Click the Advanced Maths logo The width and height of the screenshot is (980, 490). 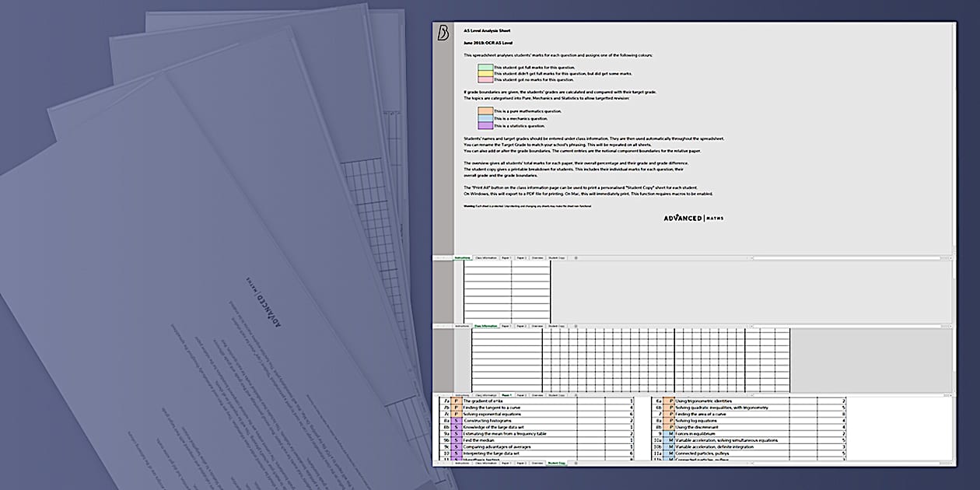(x=693, y=218)
